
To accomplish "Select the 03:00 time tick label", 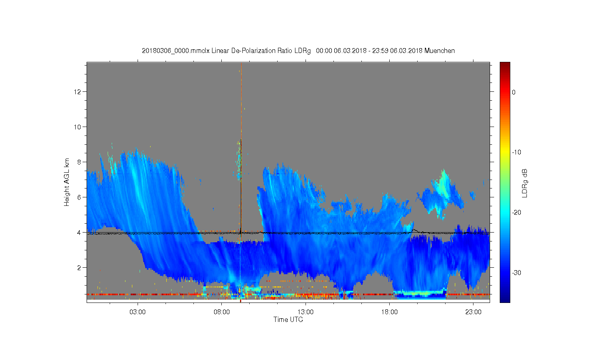I will pyautogui.click(x=138, y=312).
